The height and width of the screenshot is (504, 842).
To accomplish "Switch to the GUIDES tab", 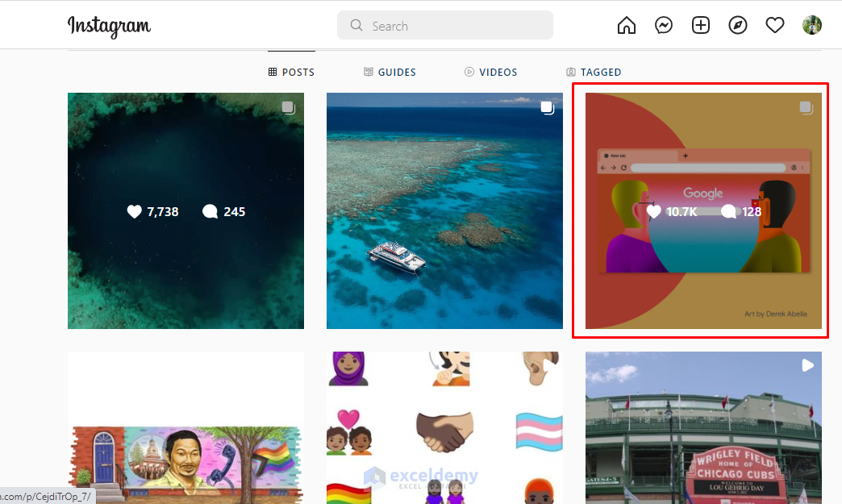I will click(x=390, y=72).
